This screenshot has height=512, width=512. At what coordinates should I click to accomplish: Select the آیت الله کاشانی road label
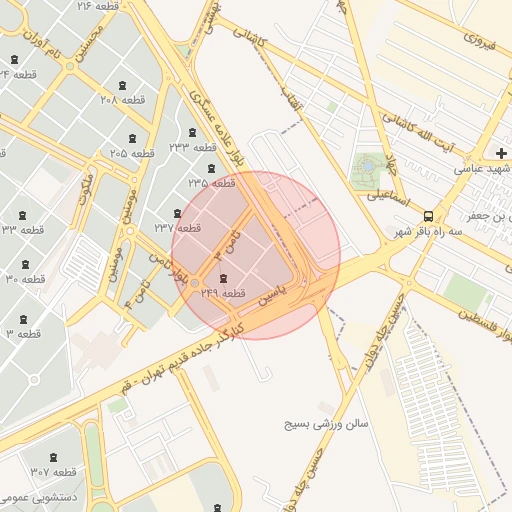[x=418, y=133]
